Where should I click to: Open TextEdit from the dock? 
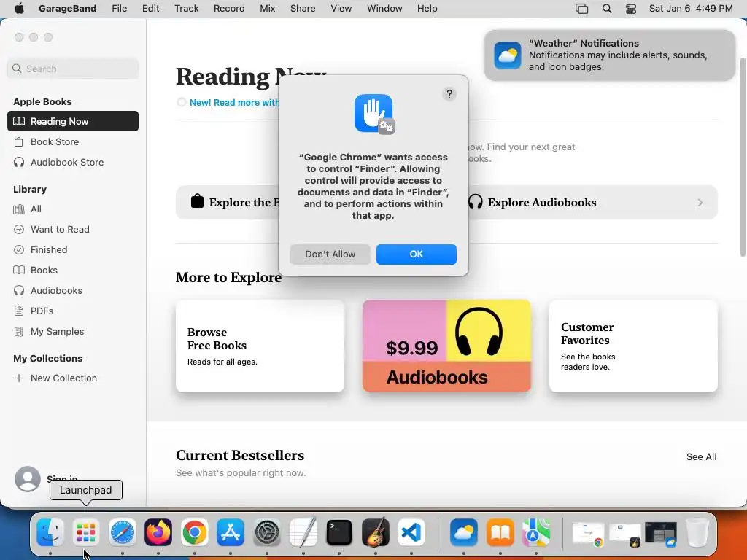click(303, 532)
